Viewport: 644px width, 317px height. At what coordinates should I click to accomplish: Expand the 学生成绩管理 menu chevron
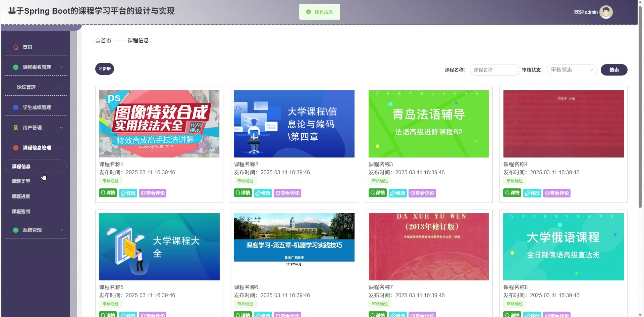coord(61,107)
